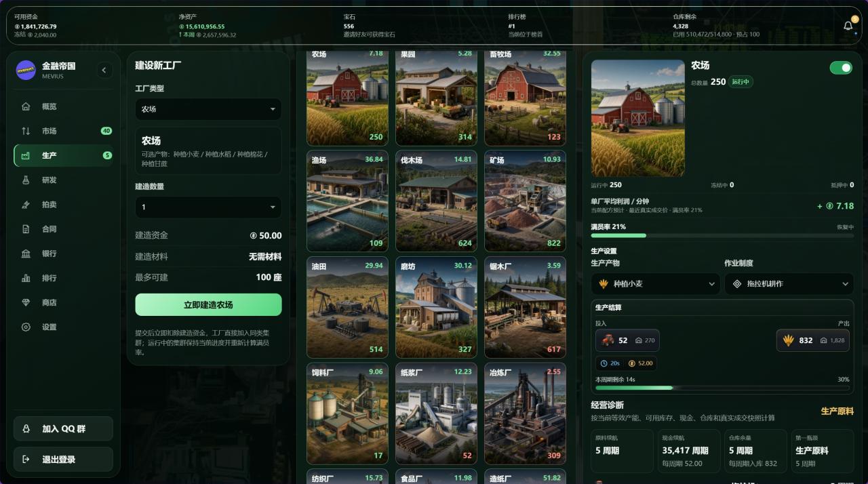Click the 本周期剩余 cycle progress bar
The image size is (868, 484).
coord(722,388)
